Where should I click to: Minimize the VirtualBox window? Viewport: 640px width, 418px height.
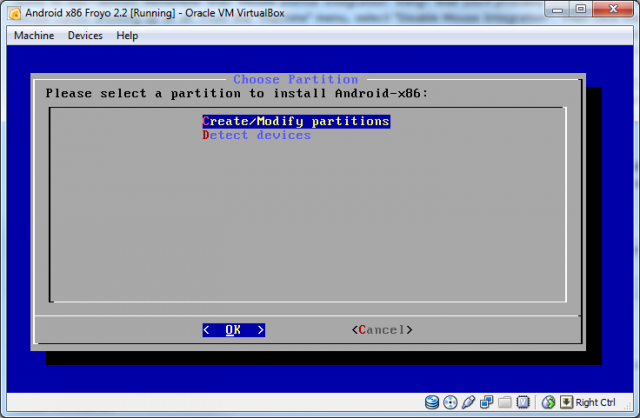pos(557,10)
